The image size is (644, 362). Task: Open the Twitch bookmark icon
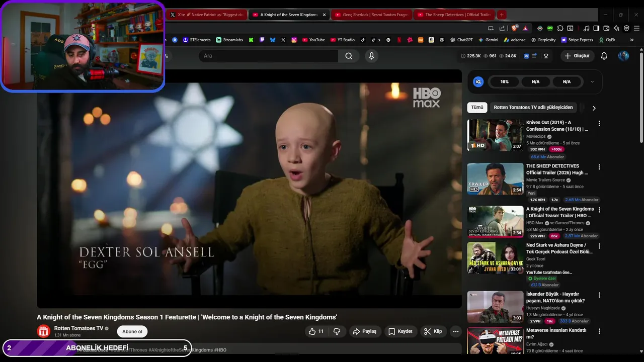(x=262, y=40)
